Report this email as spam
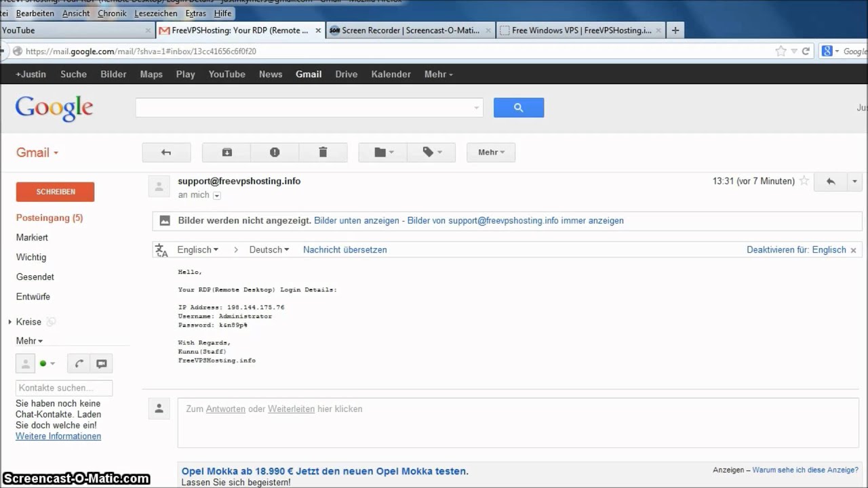 point(275,152)
